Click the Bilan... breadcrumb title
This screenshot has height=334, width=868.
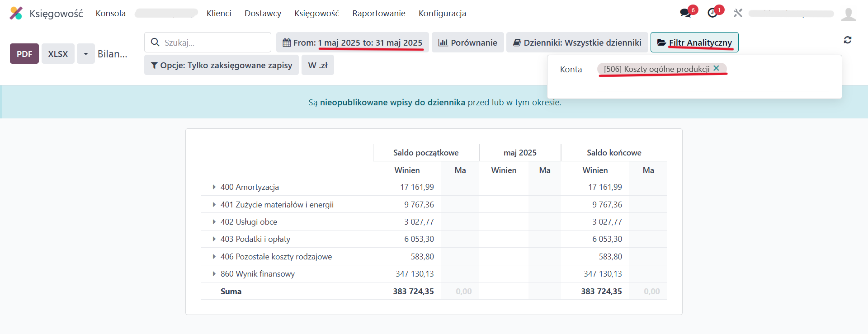(x=112, y=54)
